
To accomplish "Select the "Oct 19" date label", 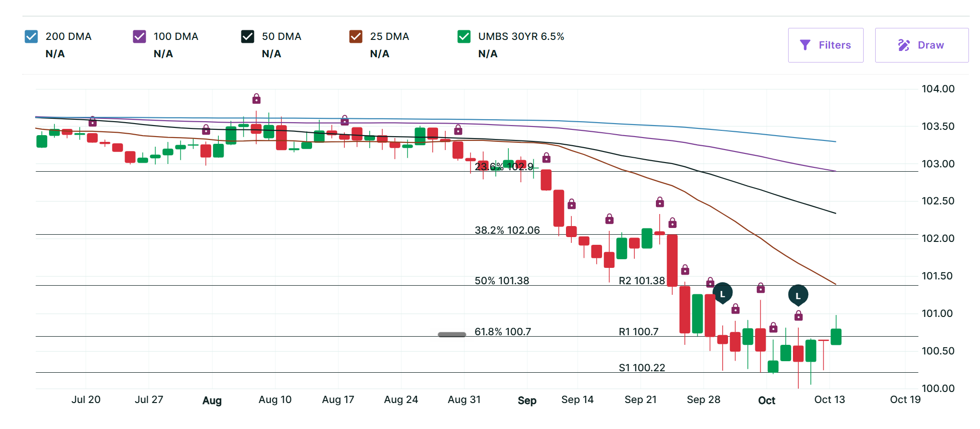I will tap(905, 399).
